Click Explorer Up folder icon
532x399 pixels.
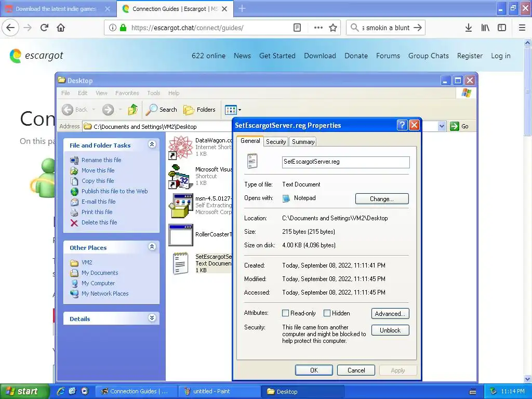coord(132,110)
